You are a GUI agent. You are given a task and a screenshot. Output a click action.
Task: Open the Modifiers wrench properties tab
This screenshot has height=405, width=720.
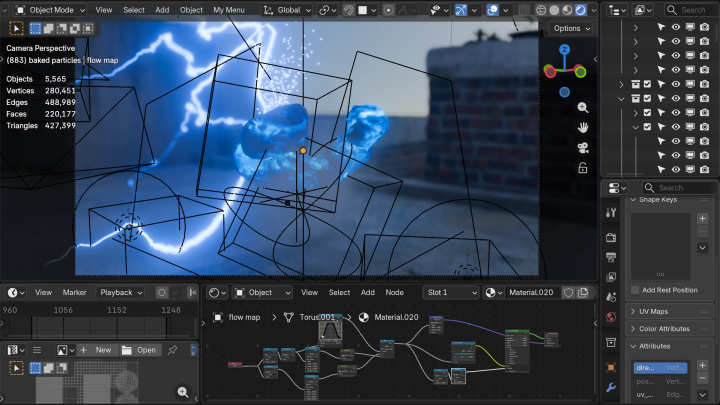pos(611,387)
